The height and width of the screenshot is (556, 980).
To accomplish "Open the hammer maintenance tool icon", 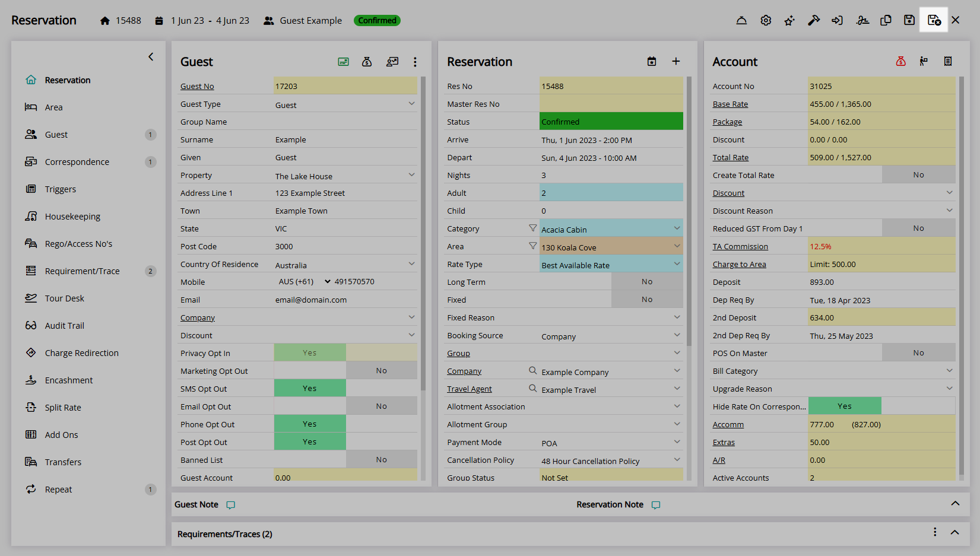I will pyautogui.click(x=813, y=21).
